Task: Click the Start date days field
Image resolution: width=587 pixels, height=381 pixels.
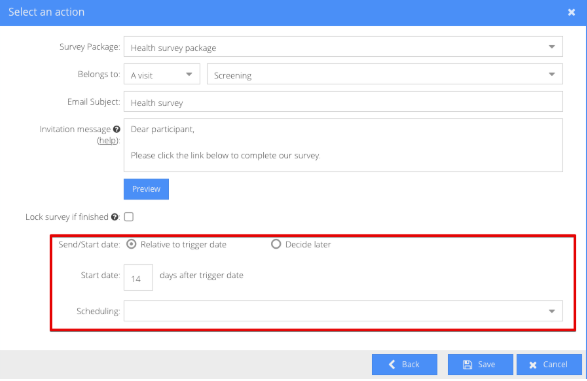Action: 138,277
